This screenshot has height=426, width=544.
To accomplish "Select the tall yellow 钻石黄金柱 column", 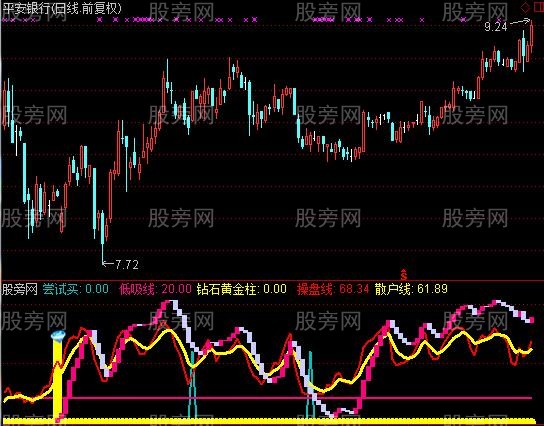I will [58, 380].
